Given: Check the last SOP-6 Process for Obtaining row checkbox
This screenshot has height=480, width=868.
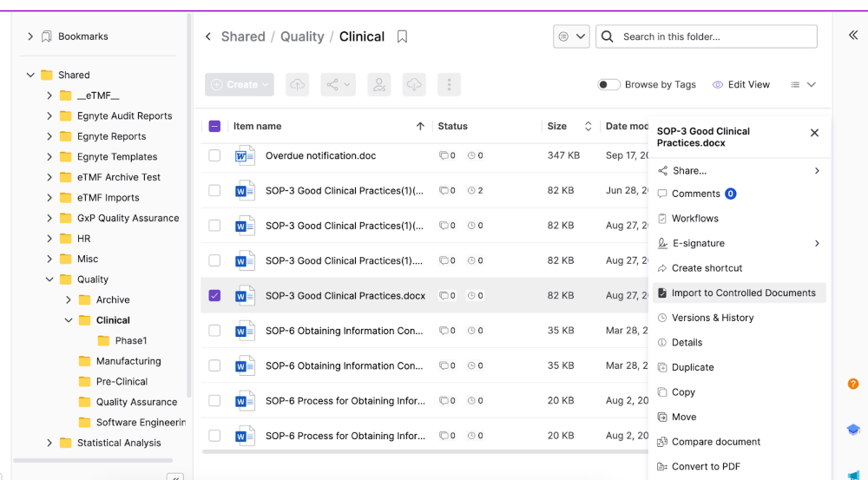Looking at the screenshot, I should pos(214,436).
